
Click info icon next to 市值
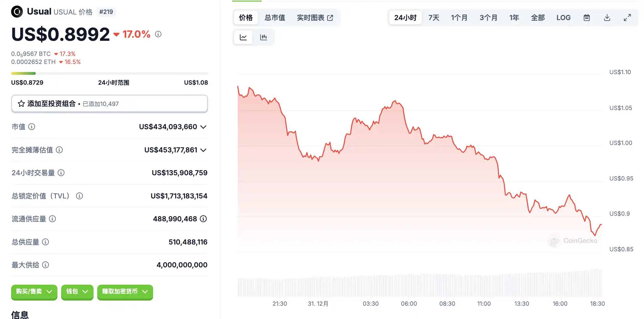point(32,127)
